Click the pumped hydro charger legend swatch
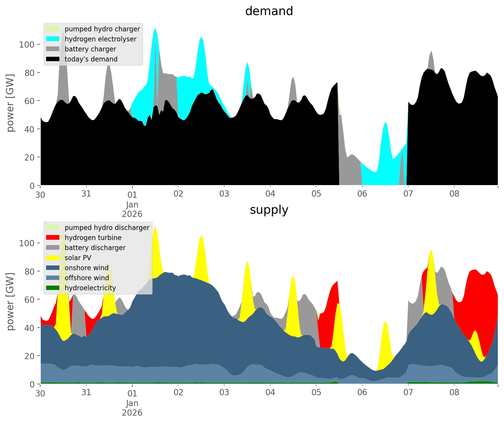The height and width of the screenshot is (423, 504). (x=53, y=29)
